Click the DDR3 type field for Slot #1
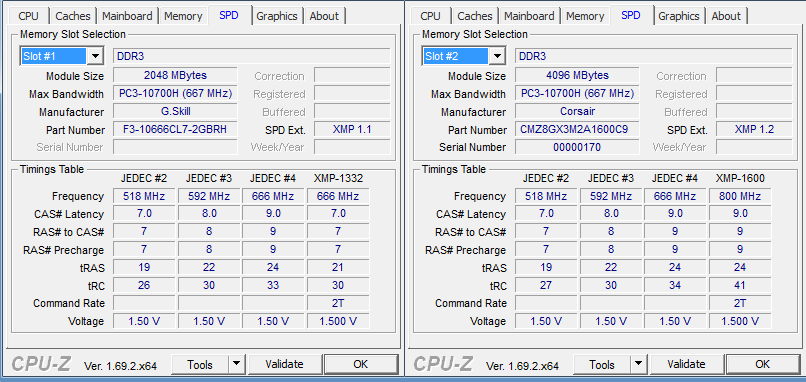The height and width of the screenshot is (382, 806). (251, 56)
